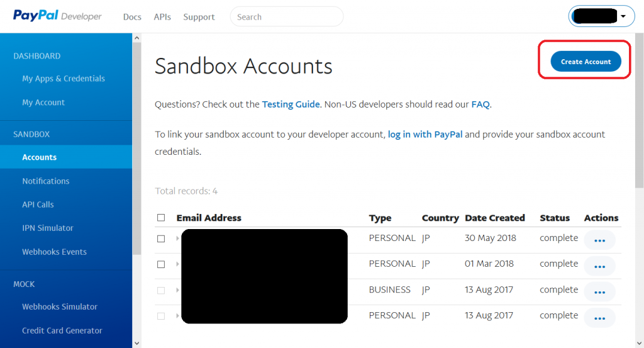Screen dimensions: 644x348
Task: Expand the first account row details arrow
Action: (x=178, y=239)
